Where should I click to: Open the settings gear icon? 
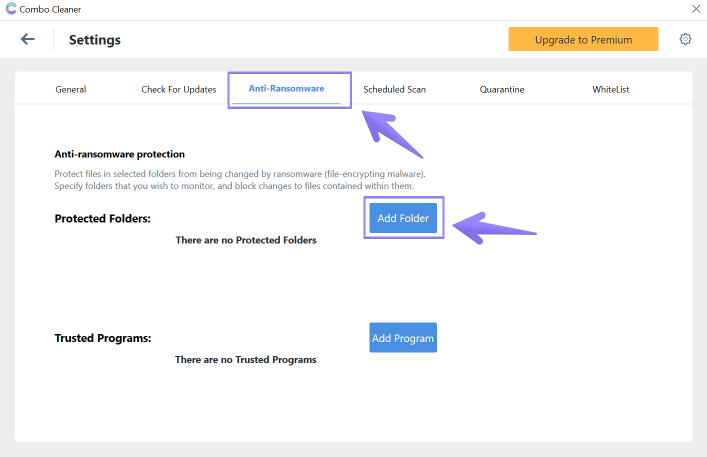(685, 39)
